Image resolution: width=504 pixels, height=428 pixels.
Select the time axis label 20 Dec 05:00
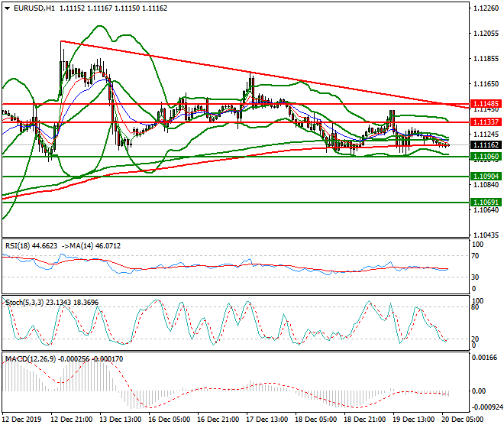pyautogui.click(x=462, y=420)
